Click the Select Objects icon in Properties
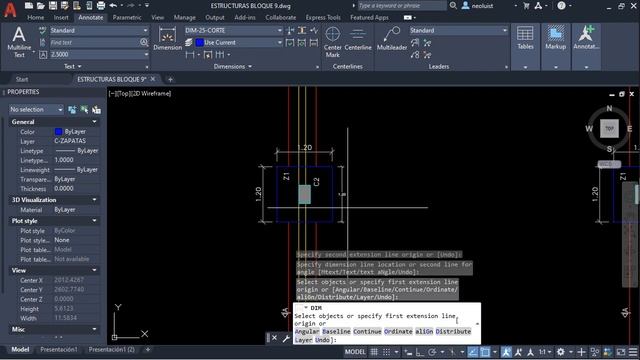This screenshot has height=360, width=640. tap(84, 109)
